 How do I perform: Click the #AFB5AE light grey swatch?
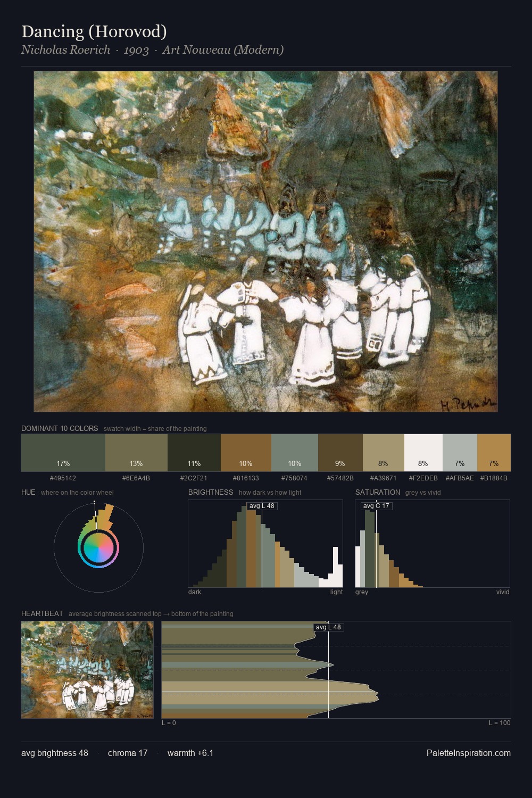tap(460, 453)
